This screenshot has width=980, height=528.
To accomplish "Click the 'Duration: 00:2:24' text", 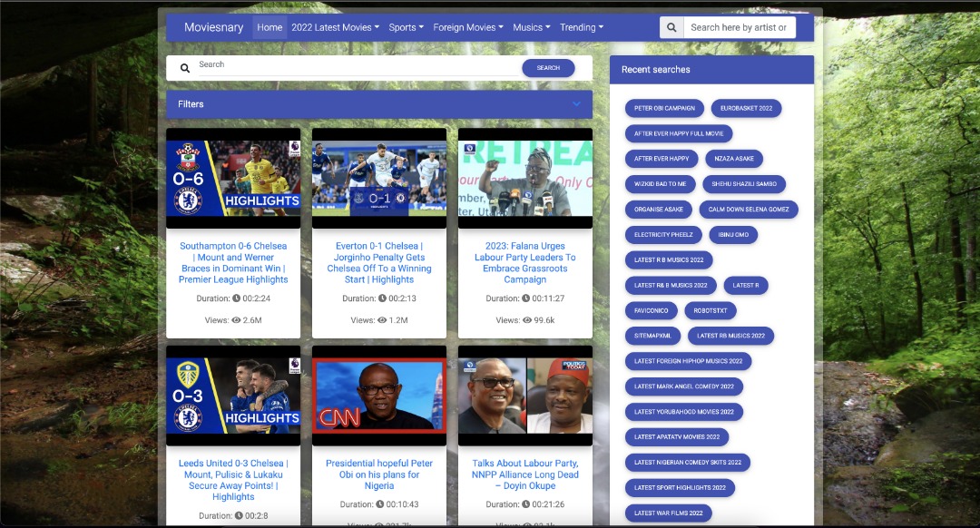I will coord(233,298).
